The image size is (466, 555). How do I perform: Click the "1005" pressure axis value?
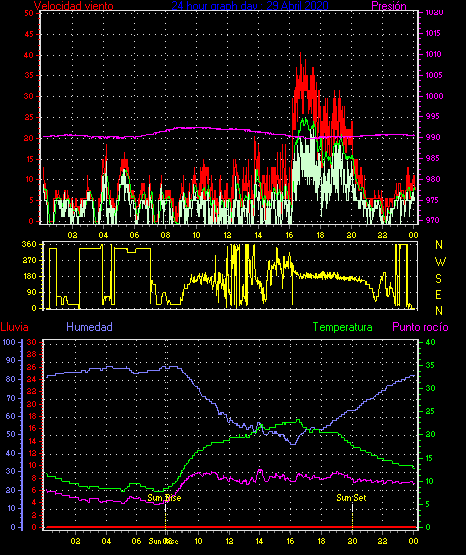pos(433,75)
